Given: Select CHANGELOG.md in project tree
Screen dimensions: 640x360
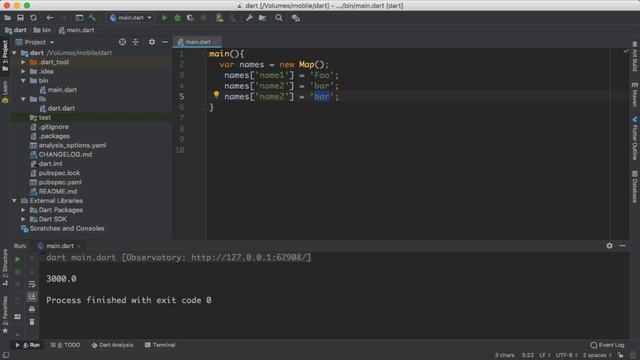Looking at the screenshot, I should pyautogui.click(x=61, y=155).
